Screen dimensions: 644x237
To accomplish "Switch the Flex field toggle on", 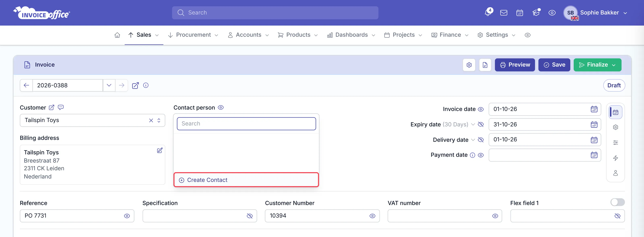I will tap(617, 202).
